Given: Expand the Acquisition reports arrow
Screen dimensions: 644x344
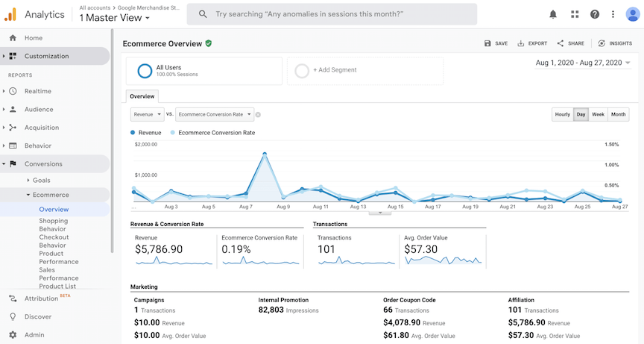Looking at the screenshot, I should pyautogui.click(x=3, y=128).
